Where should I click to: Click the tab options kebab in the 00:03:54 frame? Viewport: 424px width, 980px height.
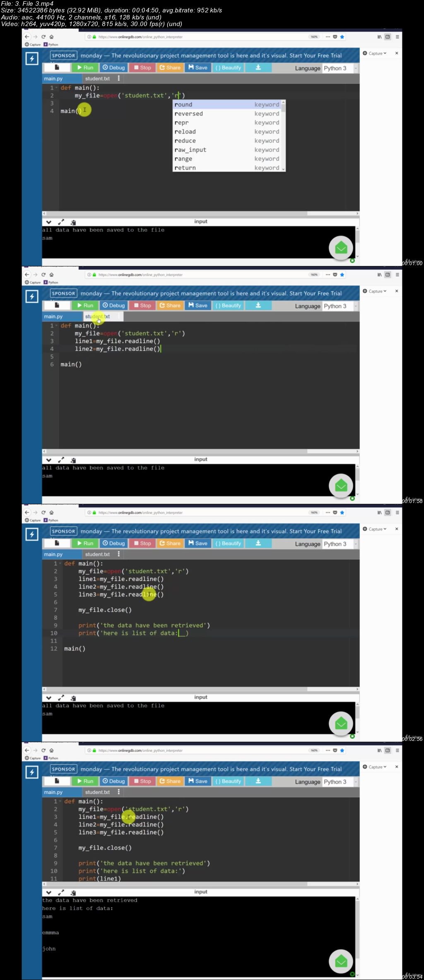[x=119, y=792]
